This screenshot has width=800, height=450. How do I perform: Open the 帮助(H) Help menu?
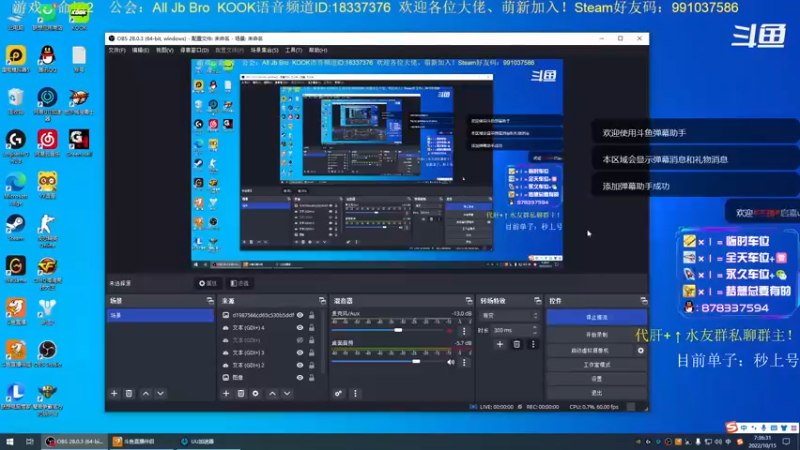coord(317,50)
